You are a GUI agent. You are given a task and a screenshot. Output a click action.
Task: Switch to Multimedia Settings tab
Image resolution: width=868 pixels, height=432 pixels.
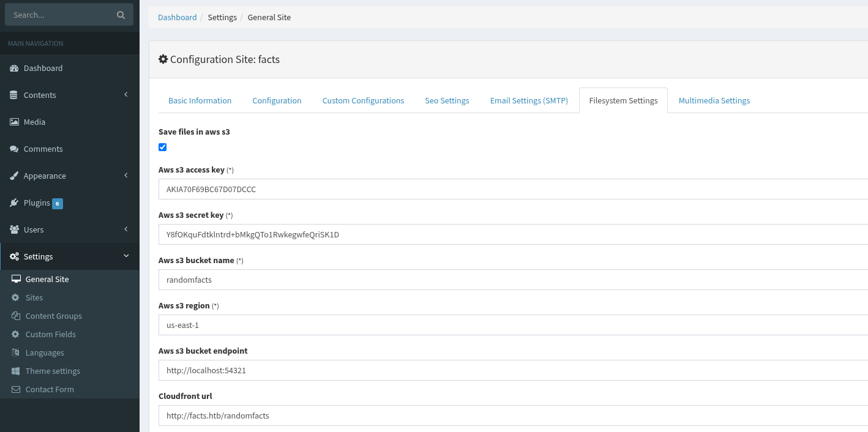point(714,100)
